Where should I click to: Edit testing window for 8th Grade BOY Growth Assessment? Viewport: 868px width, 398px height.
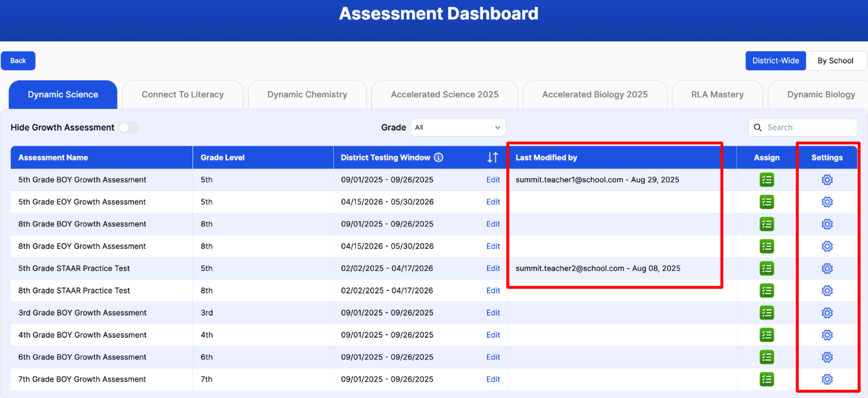point(493,224)
